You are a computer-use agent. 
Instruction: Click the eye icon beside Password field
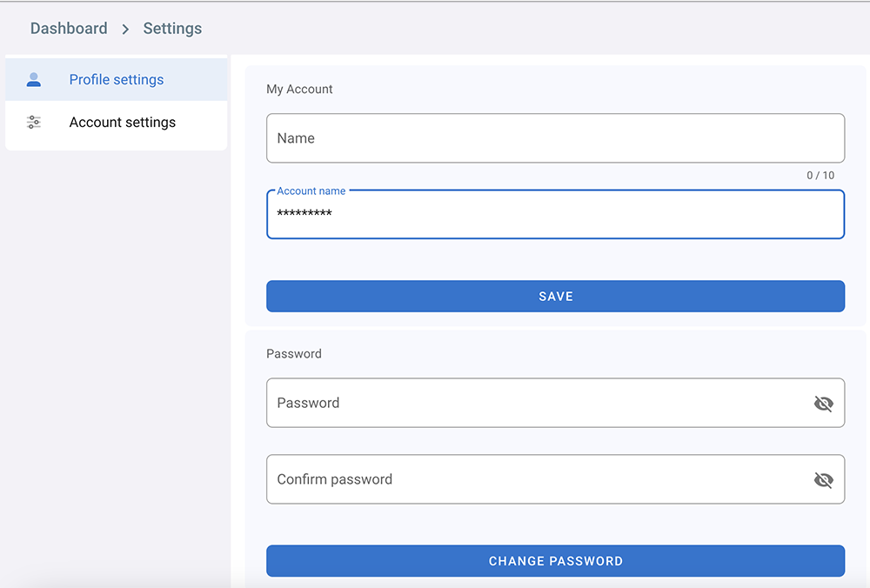click(x=823, y=403)
